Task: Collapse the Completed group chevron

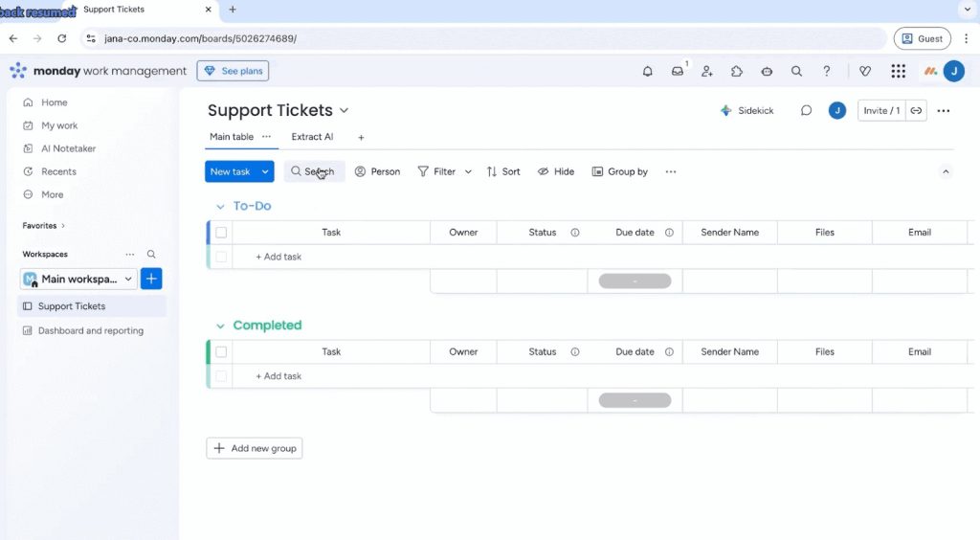Action: tap(220, 326)
